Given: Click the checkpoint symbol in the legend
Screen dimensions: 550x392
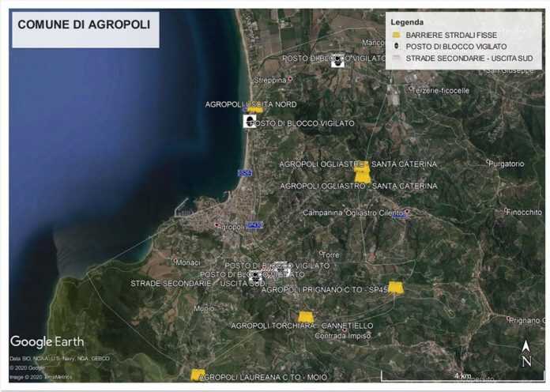Looking at the screenshot, I should (x=395, y=47).
